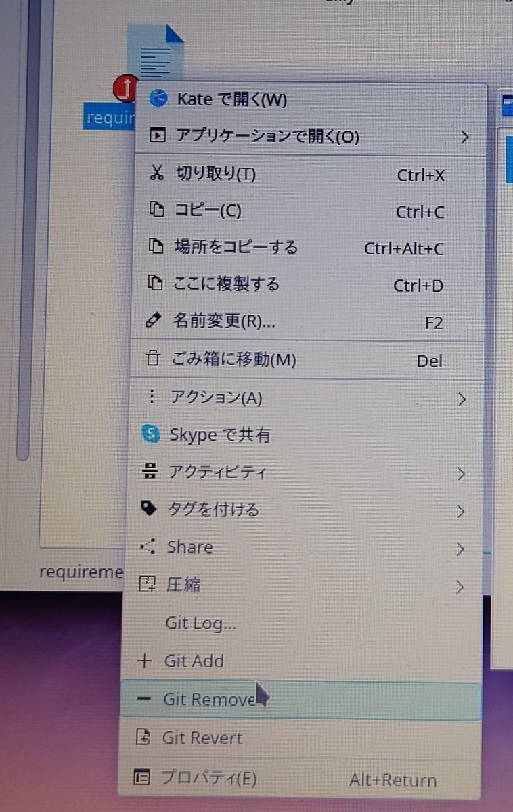513x812 pixels.
Task: Open the タグを付ける entry
Action: pyautogui.click(x=305, y=510)
